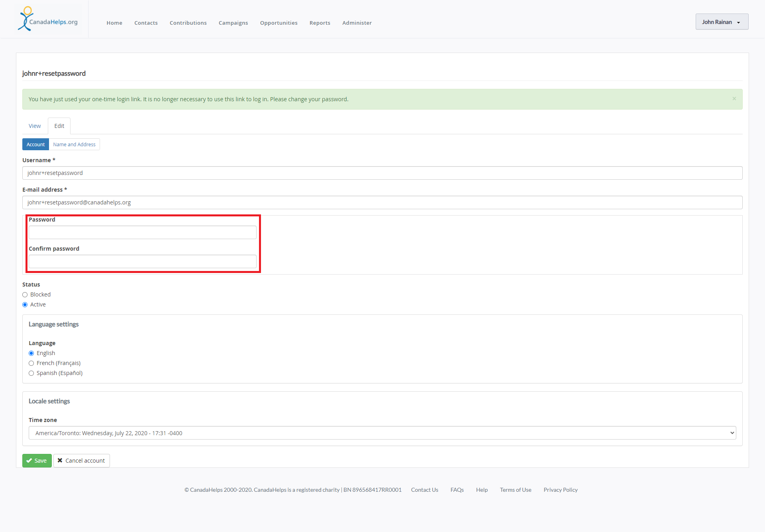Open the Contacts menu
Image resolution: width=765 pixels, height=532 pixels.
coord(146,23)
